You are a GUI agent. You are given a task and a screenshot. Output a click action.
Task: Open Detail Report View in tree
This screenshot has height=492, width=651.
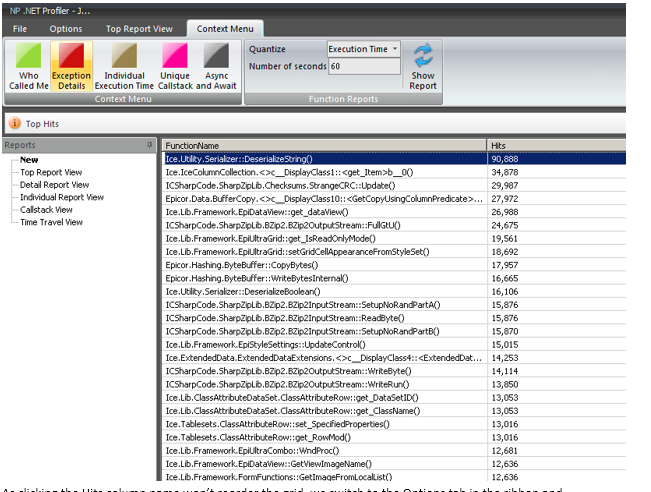[x=54, y=185]
